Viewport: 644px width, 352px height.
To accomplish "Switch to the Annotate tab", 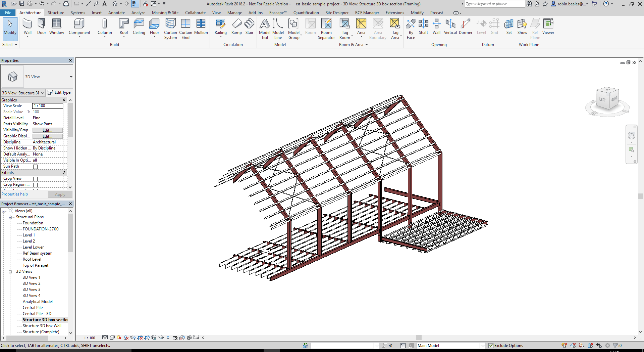I will 116,13.
